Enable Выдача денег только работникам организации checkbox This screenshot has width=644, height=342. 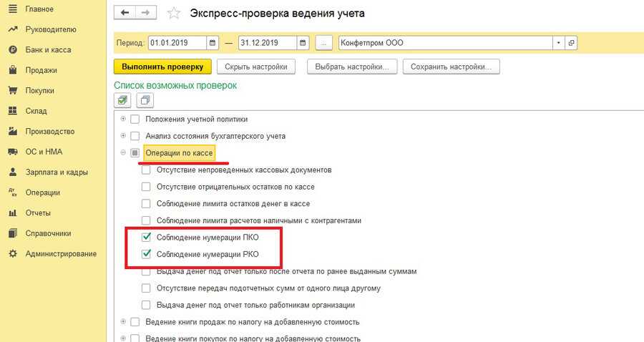click(146, 305)
